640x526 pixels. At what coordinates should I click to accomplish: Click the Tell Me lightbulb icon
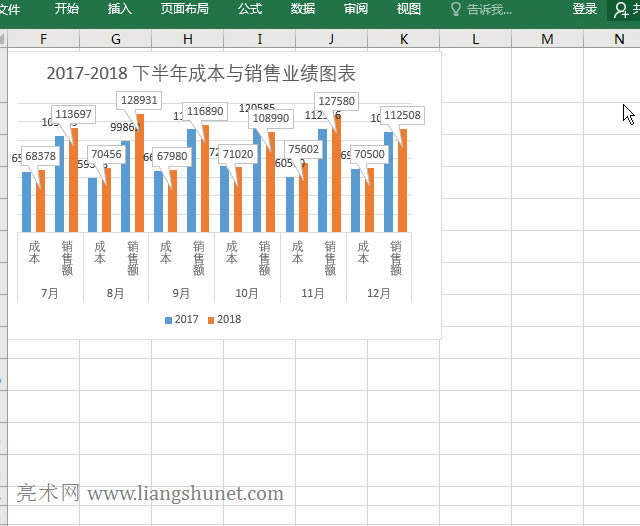(x=456, y=9)
